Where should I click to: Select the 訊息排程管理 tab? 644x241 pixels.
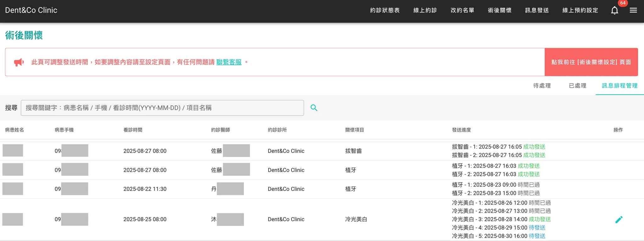click(619, 86)
